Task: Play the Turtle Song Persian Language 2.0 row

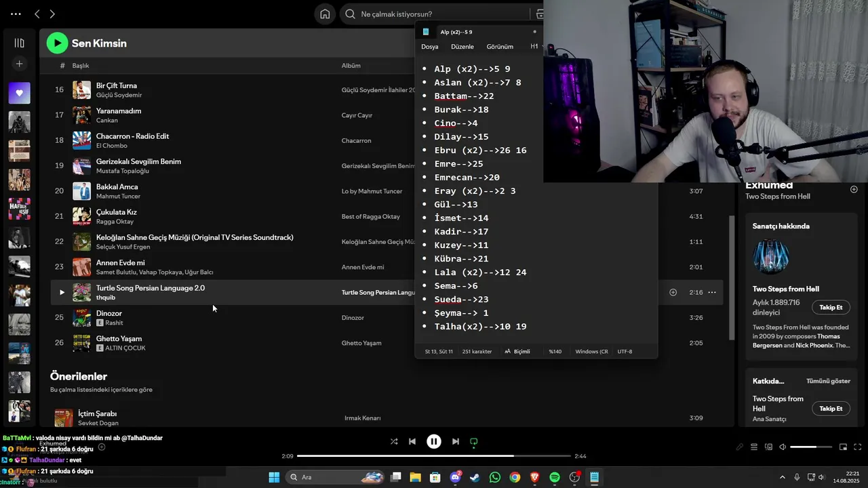Action: [x=62, y=292]
